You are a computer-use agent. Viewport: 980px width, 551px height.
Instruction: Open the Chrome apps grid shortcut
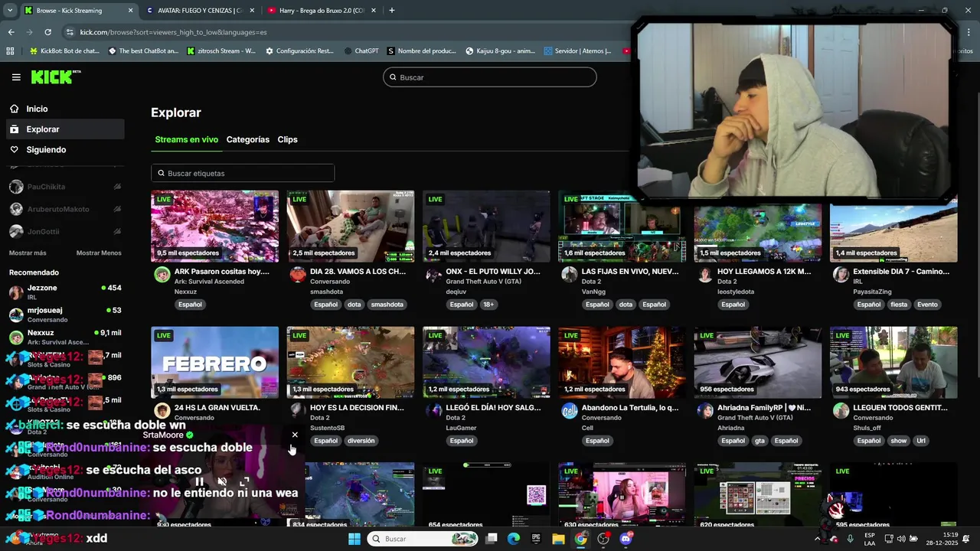(x=10, y=51)
